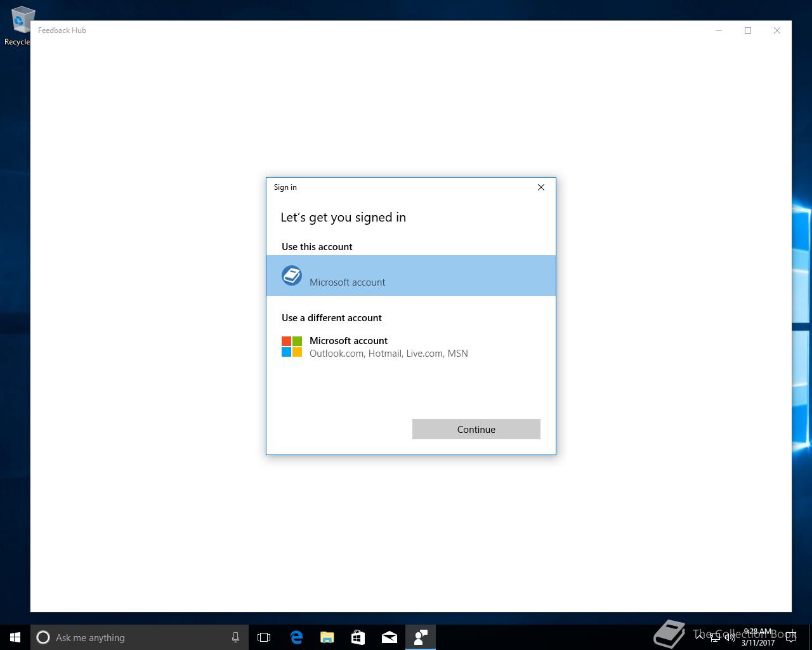The height and width of the screenshot is (650, 812).
Task: Click Feedback Hub taskbar icon
Action: pyautogui.click(x=420, y=637)
